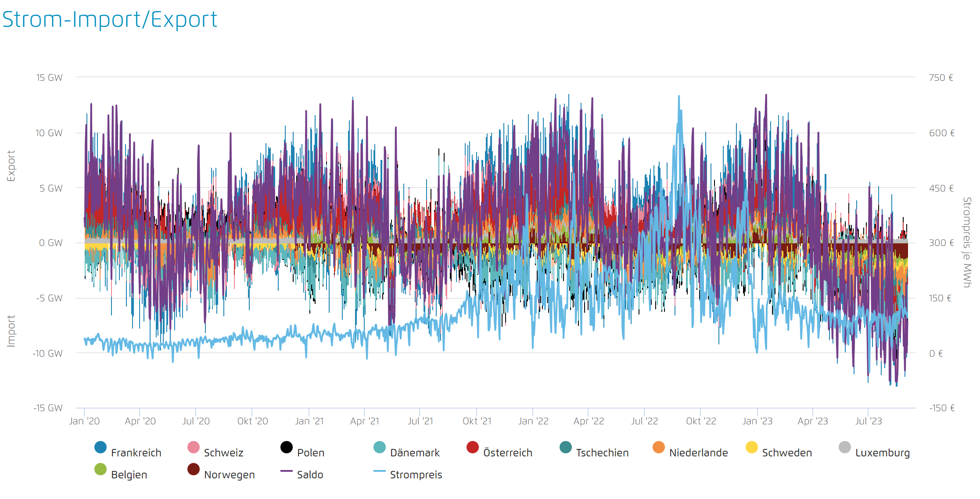Click the Saldo legend text

(310, 475)
